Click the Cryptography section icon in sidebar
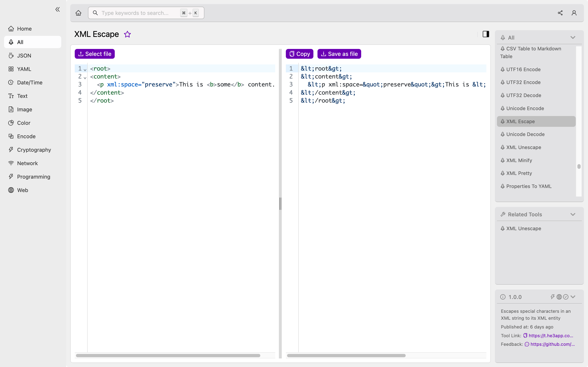The width and height of the screenshot is (588, 367). click(x=11, y=150)
